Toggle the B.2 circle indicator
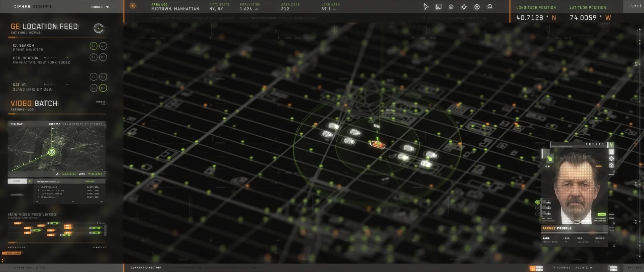The height and width of the screenshot is (272, 644). click(103, 57)
